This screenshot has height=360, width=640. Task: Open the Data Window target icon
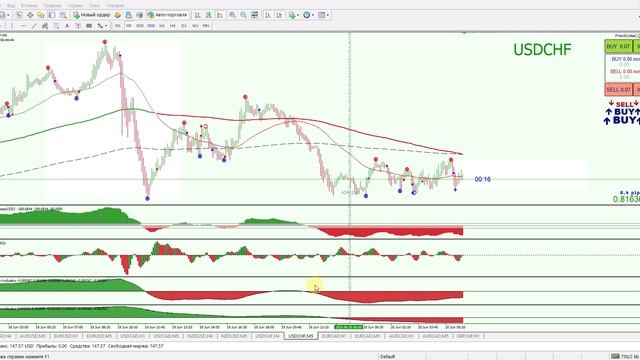click(30, 15)
